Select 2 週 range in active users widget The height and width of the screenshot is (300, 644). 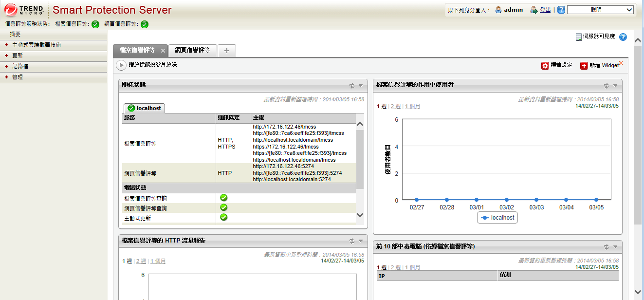395,106
